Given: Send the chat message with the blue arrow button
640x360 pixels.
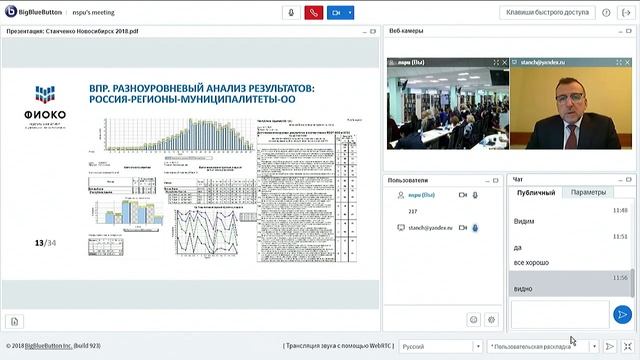Looking at the screenshot, I should click(x=622, y=315).
